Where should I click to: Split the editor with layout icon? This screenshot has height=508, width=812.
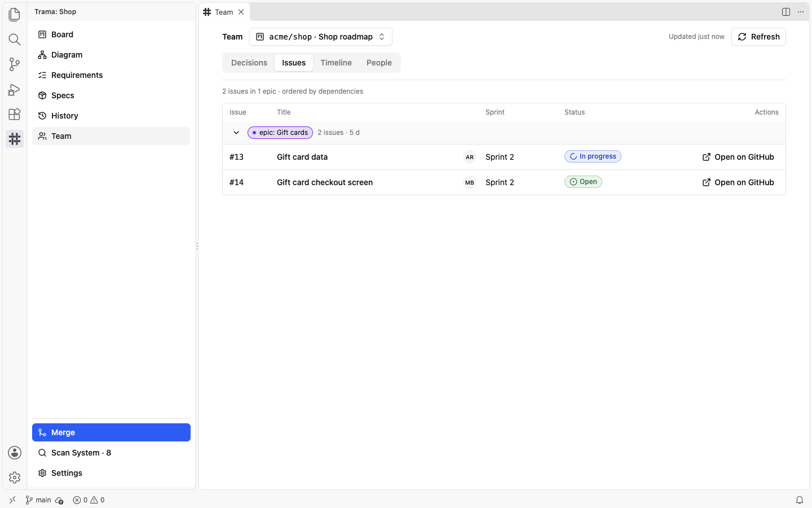pyautogui.click(x=786, y=12)
